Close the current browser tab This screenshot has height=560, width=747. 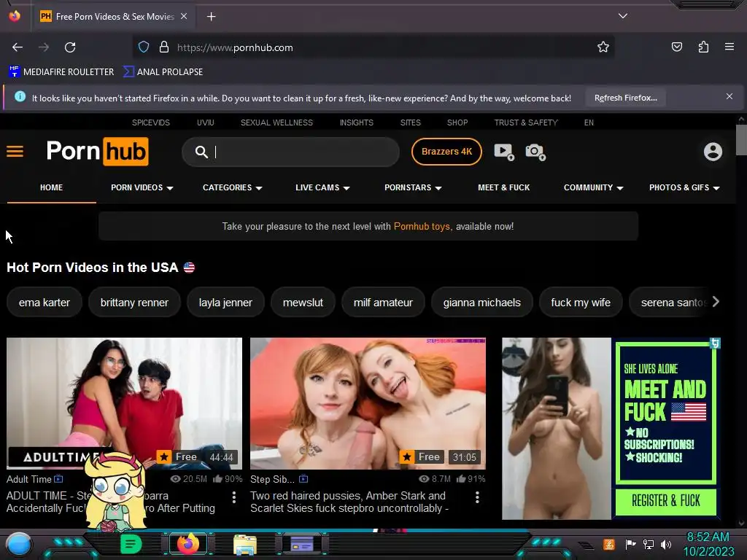[x=184, y=16]
